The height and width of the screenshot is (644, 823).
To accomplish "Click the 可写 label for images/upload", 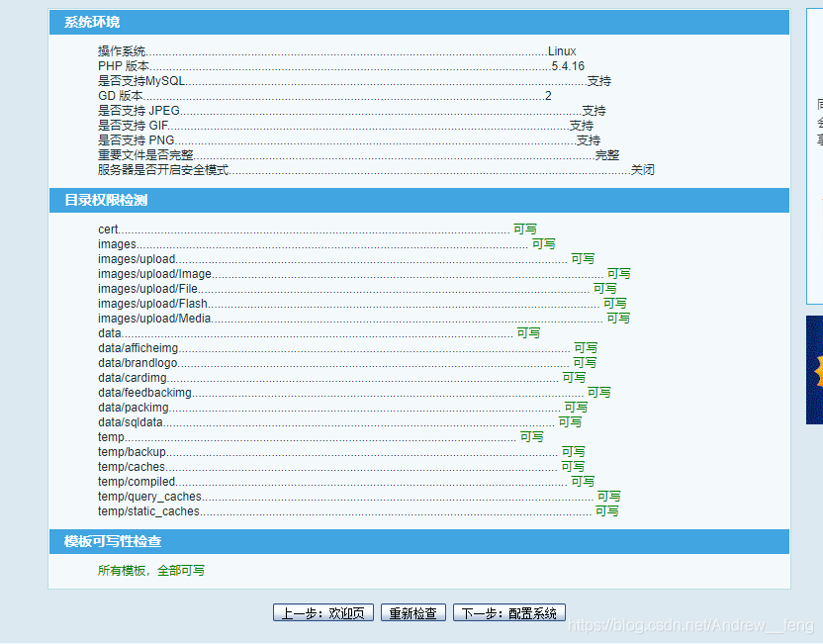I will coord(583,258).
